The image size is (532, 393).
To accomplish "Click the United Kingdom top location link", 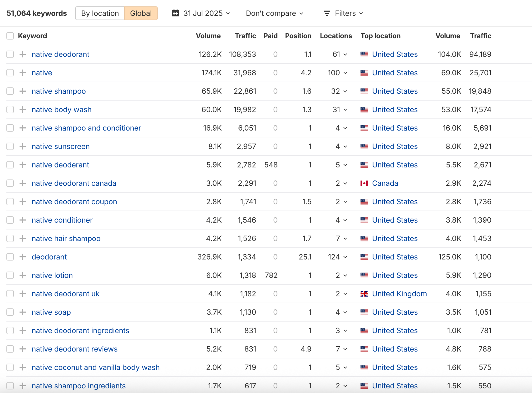I will pyautogui.click(x=399, y=294).
